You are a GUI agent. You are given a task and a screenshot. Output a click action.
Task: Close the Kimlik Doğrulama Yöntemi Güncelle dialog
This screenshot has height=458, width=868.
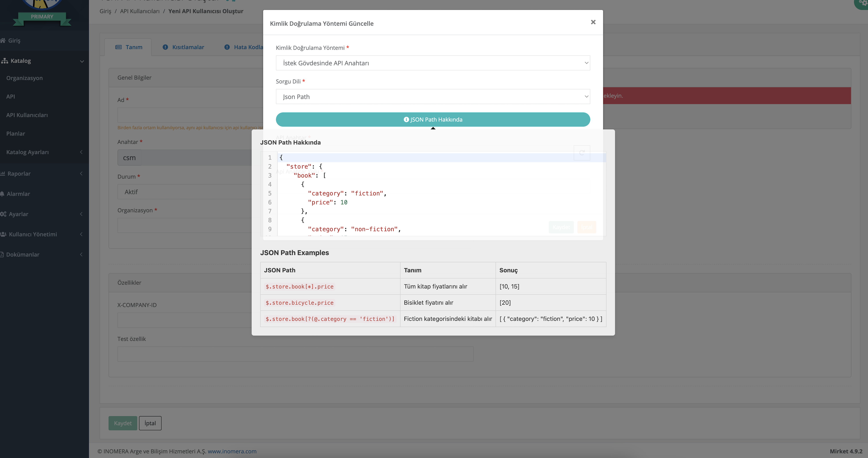coord(593,22)
